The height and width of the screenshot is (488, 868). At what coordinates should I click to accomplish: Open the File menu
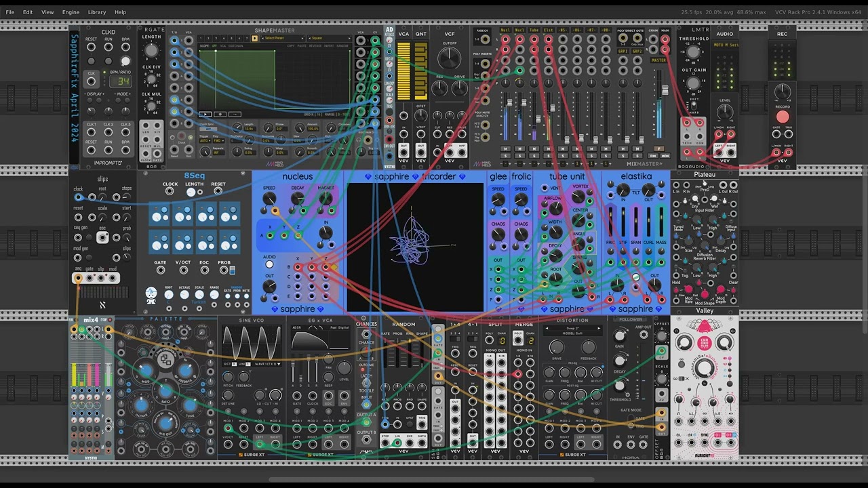(x=10, y=12)
